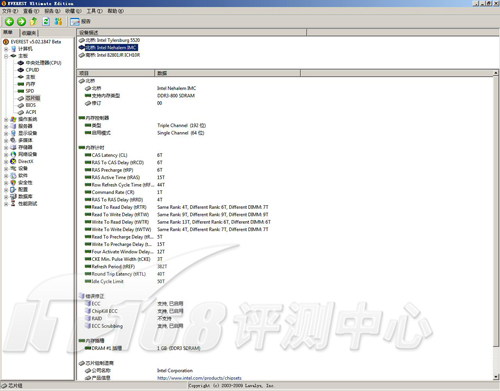The width and height of the screenshot is (500, 391).
Task: Open the Tools (工具) menu
Action: tap(95, 11)
